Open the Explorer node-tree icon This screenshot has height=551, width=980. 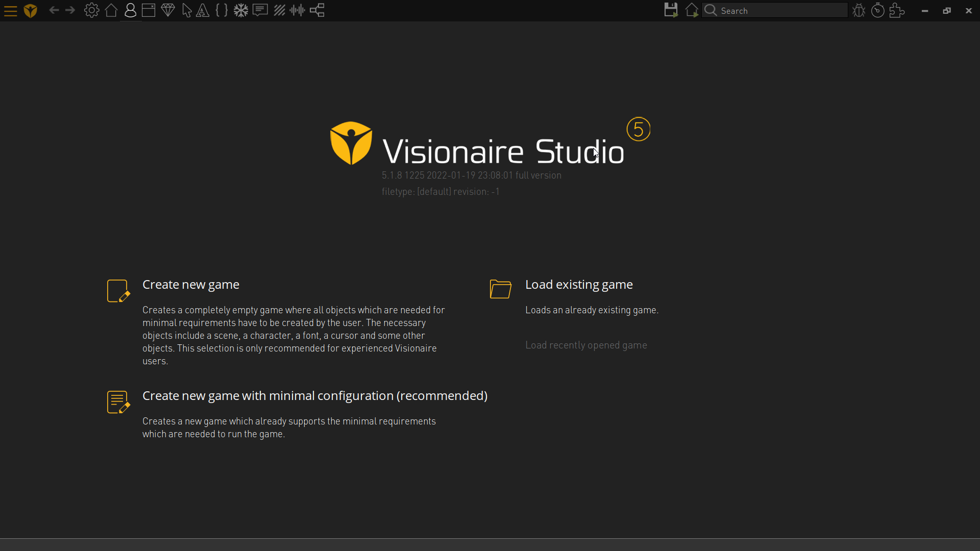[317, 10]
